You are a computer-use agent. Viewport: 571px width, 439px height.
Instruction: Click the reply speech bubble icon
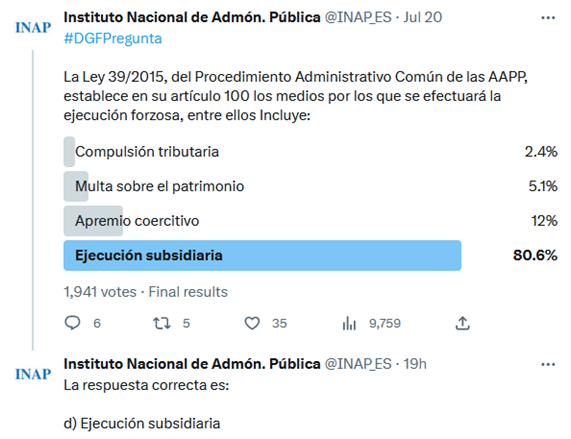click(72, 323)
